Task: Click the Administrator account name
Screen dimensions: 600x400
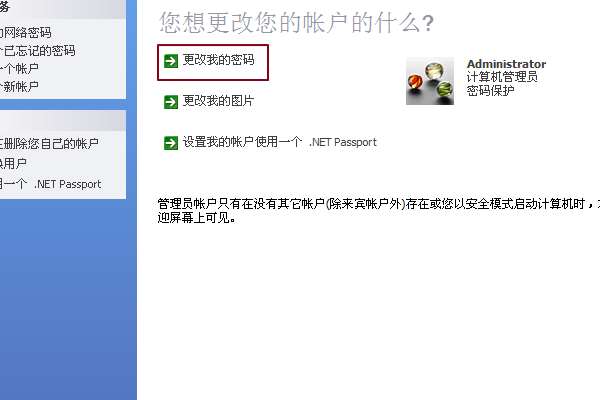Action: (506, 64)
